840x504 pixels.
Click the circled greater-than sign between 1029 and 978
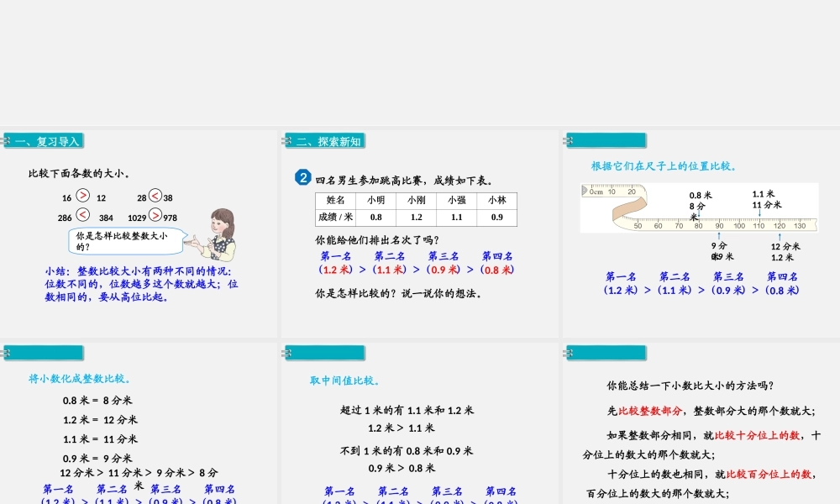(x=155, y=216)
